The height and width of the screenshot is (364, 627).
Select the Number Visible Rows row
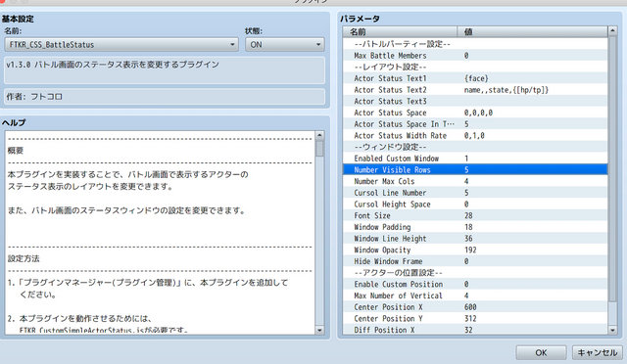475,170
